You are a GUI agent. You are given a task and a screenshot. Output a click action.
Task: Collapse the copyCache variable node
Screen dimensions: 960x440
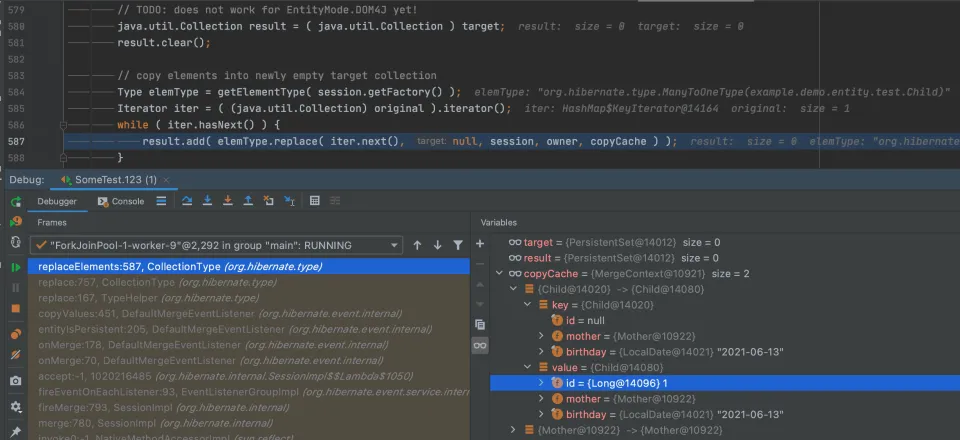coord(500,274)
